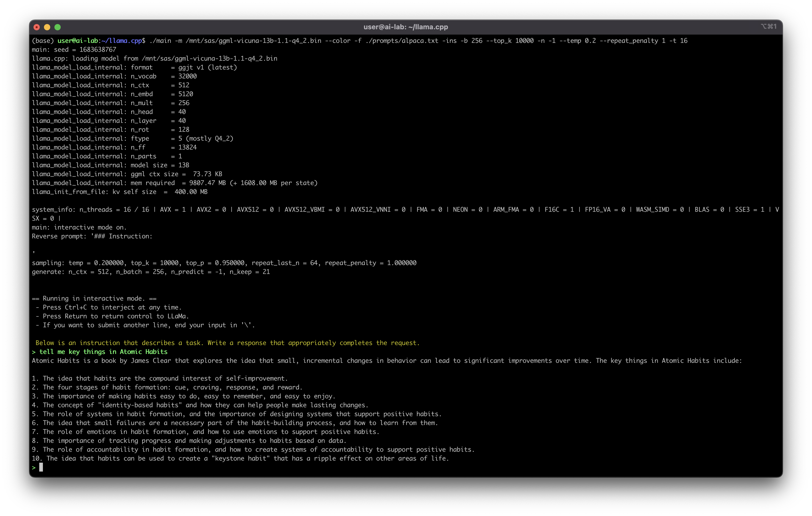Click the blinking terminal cursor block
812x516 pixels.
pos(42,467)
